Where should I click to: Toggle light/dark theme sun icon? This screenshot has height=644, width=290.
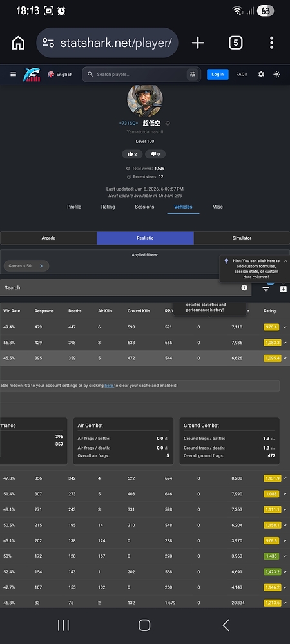coord(277,74)
